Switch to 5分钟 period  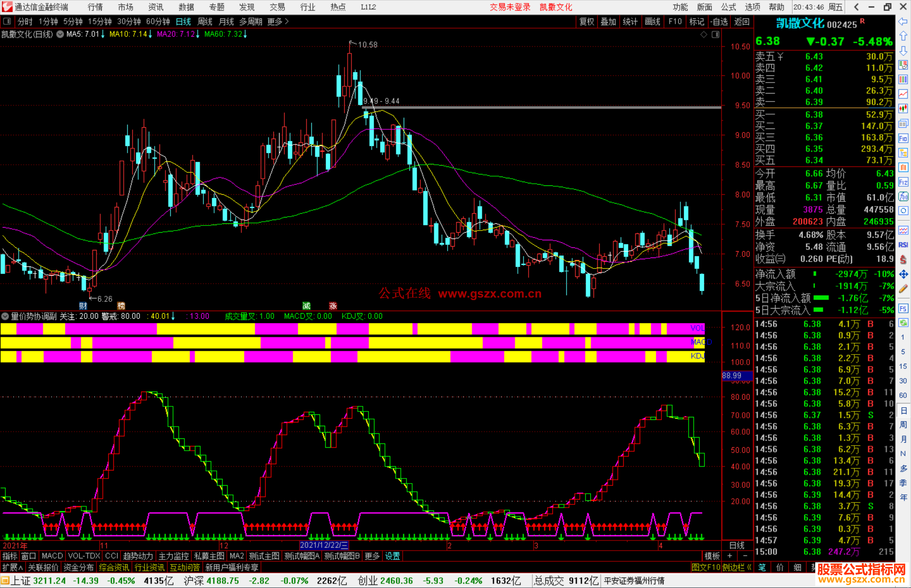point(73,21)
